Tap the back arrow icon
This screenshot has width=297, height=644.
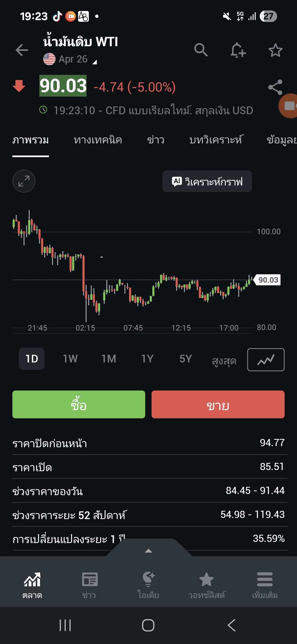22,50
